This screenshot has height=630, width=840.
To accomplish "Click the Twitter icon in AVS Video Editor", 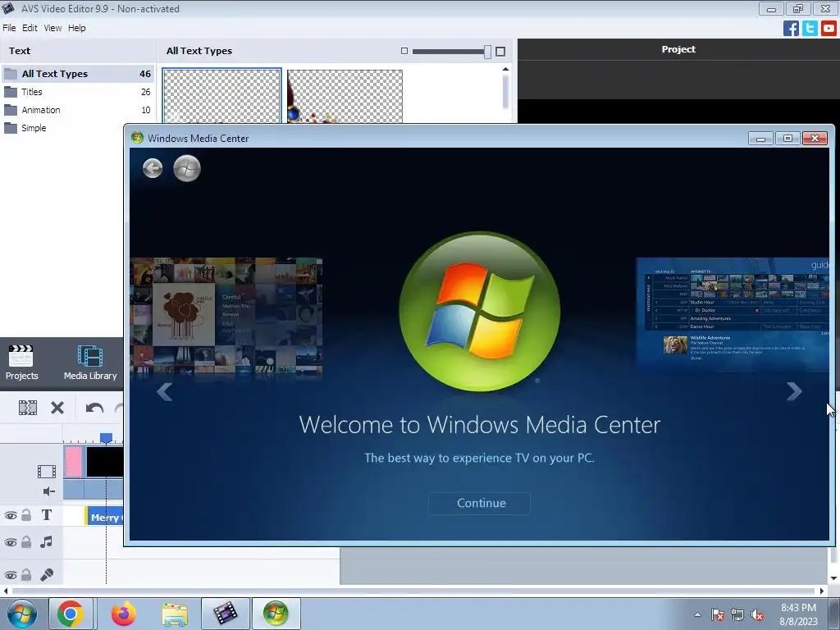I will 810,28.
